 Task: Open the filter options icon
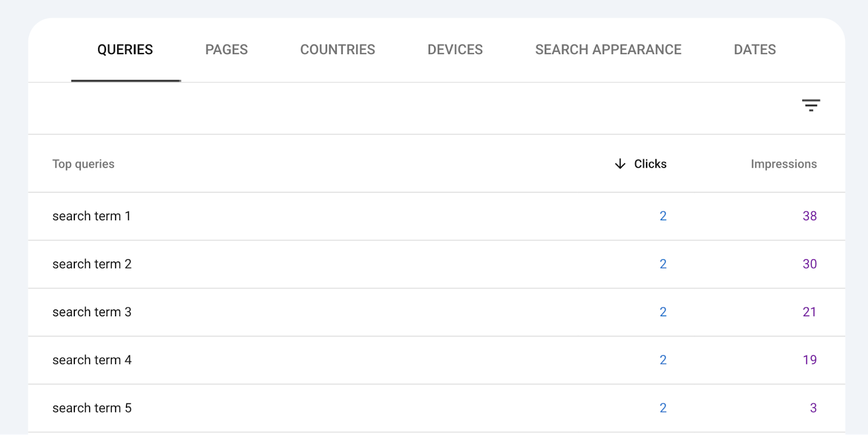[x=811, y=105]
